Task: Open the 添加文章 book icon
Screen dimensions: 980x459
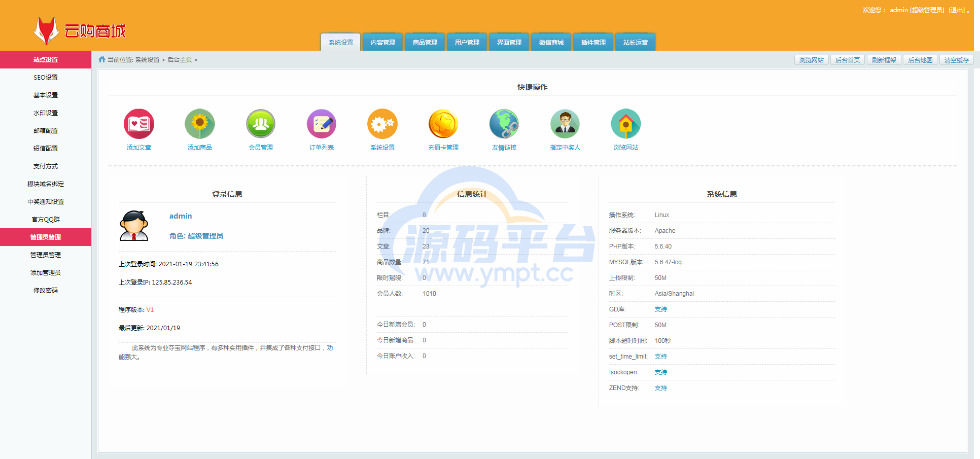Action: [x=139, y=124]
